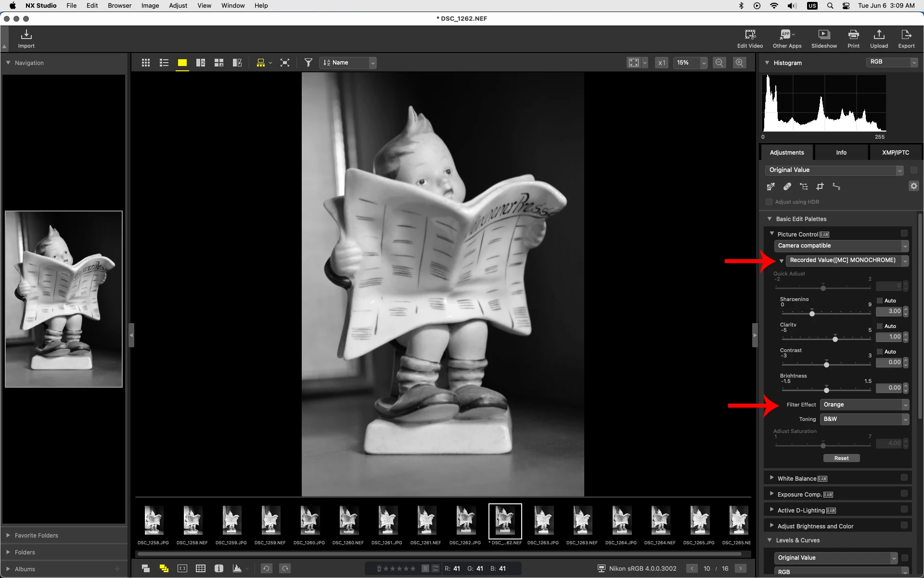Open the Toning B&W dropdown
This screenshot has width=924, height=578.
tap(864, 419)
